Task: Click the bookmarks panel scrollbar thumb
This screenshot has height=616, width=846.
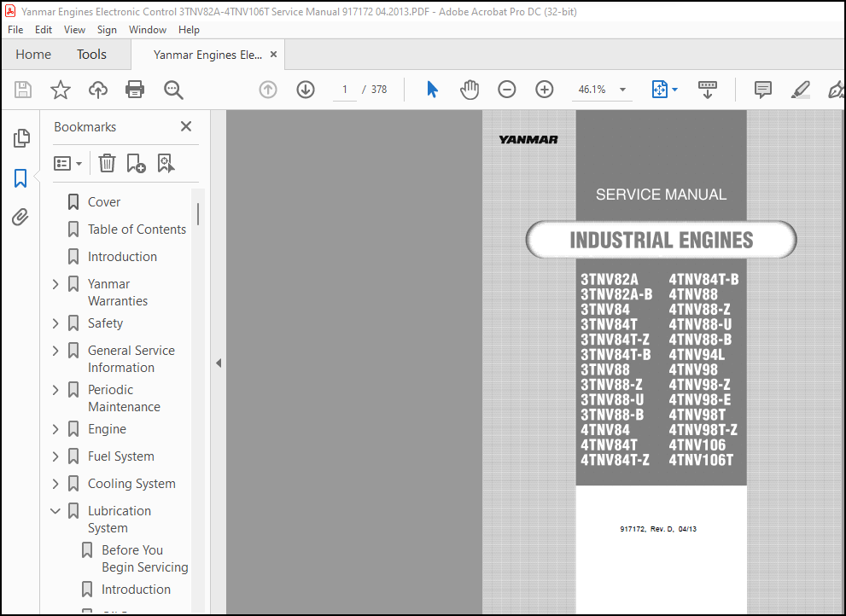Action: [x=198, y=214]
